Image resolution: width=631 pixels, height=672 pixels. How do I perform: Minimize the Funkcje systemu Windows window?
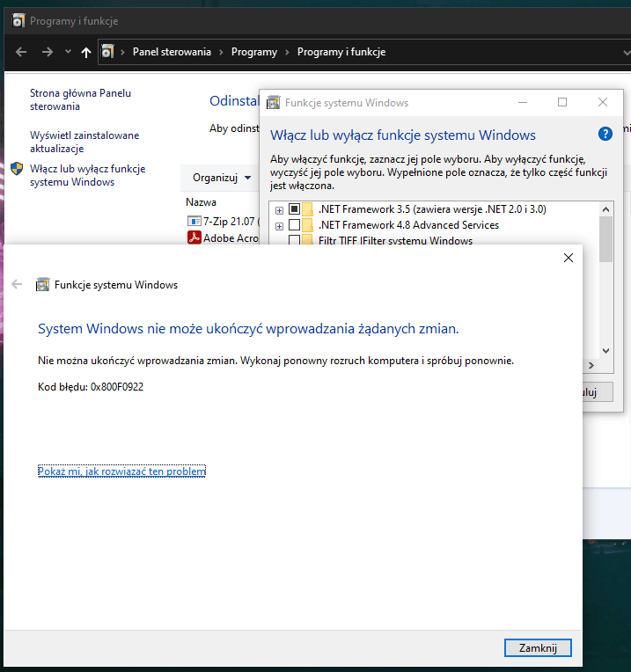pos(523,102)
